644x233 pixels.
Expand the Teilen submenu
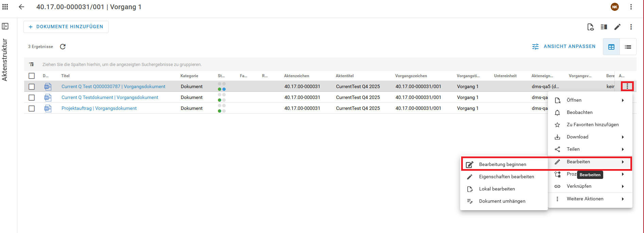[x=590, y=149]
